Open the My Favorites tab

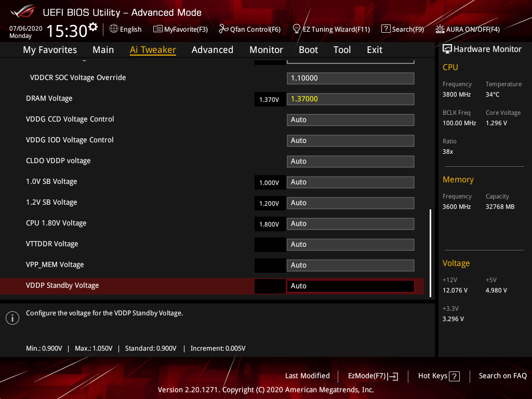coord(50,50)
